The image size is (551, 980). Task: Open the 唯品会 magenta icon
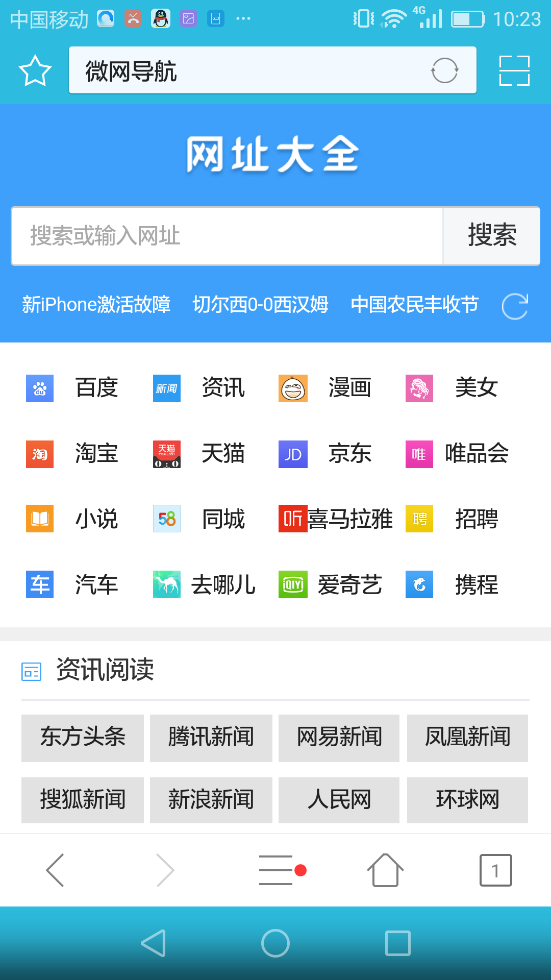pos(419,454)
